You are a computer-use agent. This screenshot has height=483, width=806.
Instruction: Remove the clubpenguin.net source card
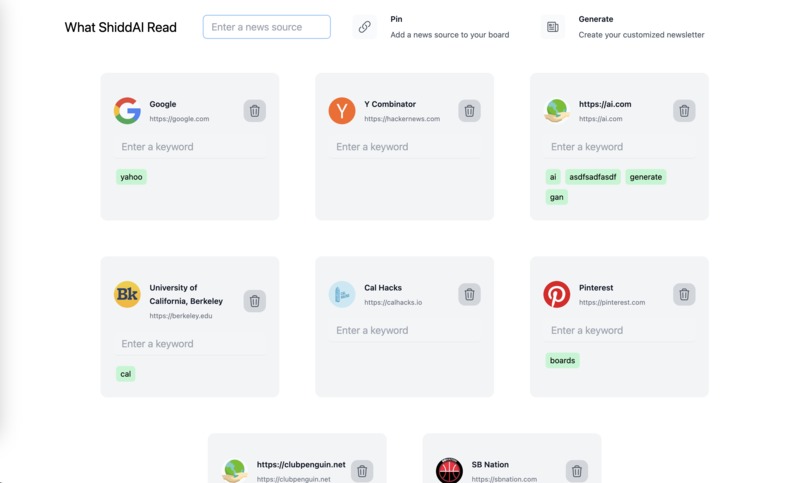362,471
